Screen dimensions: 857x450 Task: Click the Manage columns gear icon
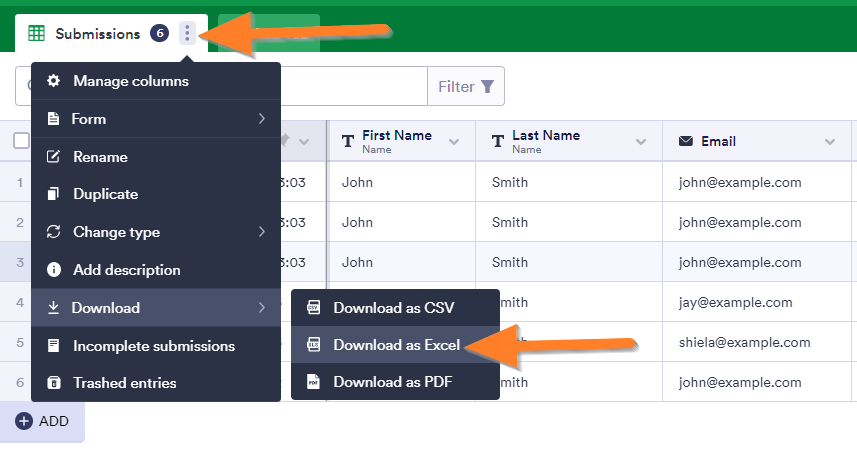point(54,81)
